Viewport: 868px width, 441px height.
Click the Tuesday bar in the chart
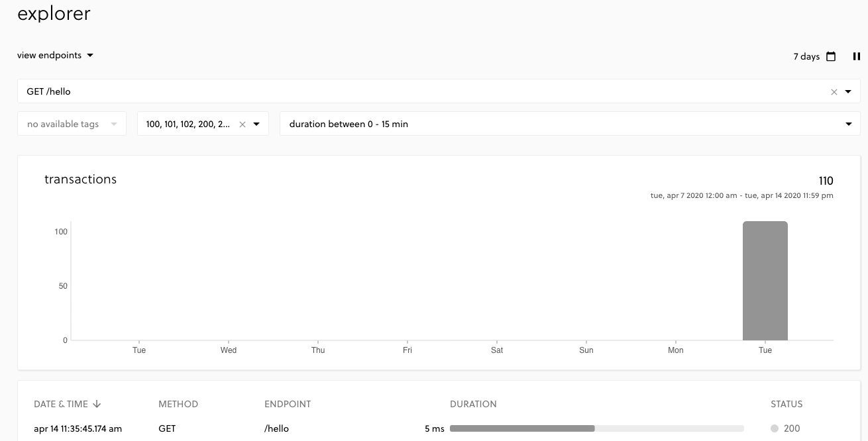(x=765, y=281)
